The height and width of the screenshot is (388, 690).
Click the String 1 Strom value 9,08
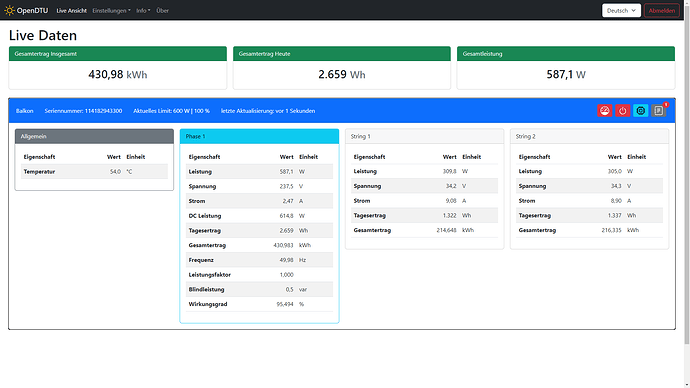pyautogui.click(x=451, y=201)
